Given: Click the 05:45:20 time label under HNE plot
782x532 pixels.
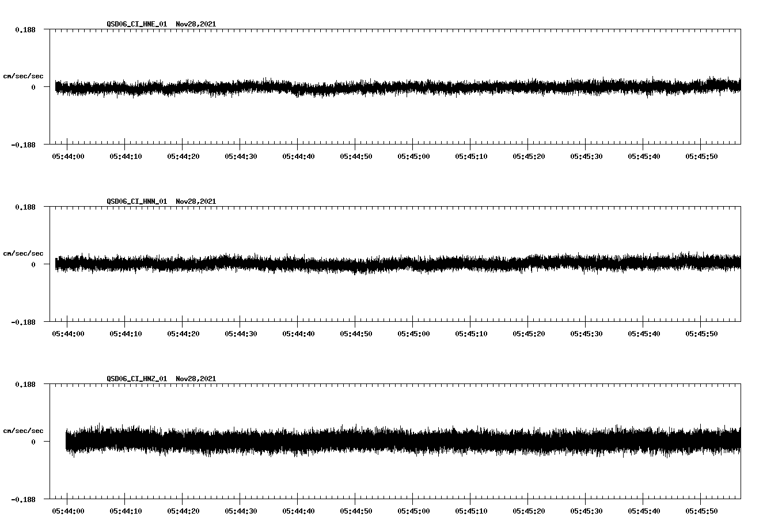Looking at the screenshot, I should click(529, 157).
